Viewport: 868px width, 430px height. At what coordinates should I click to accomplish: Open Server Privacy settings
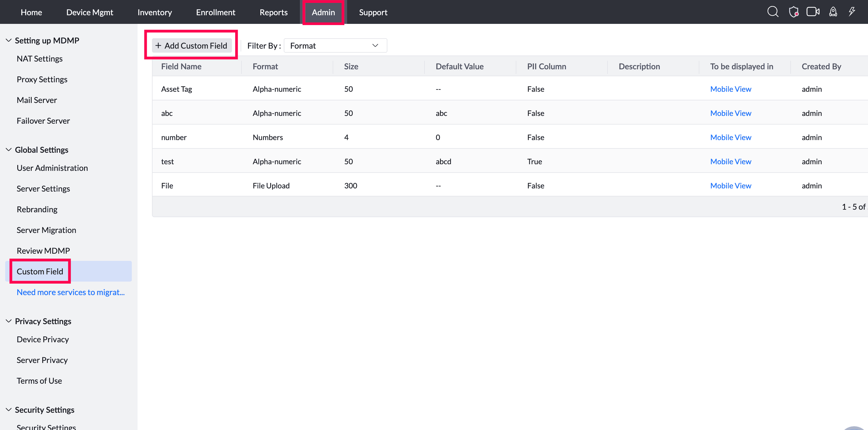42,360
